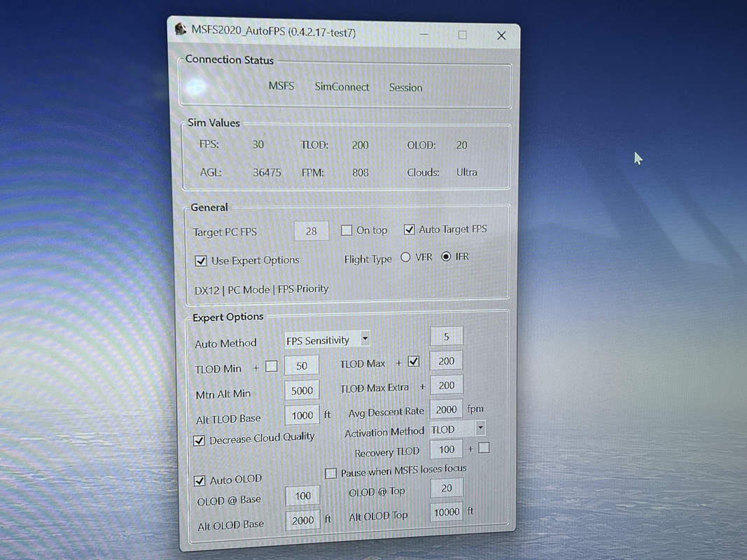747x560 pixels.
Task: Click the Session connection label
Action: click(405, 87)
